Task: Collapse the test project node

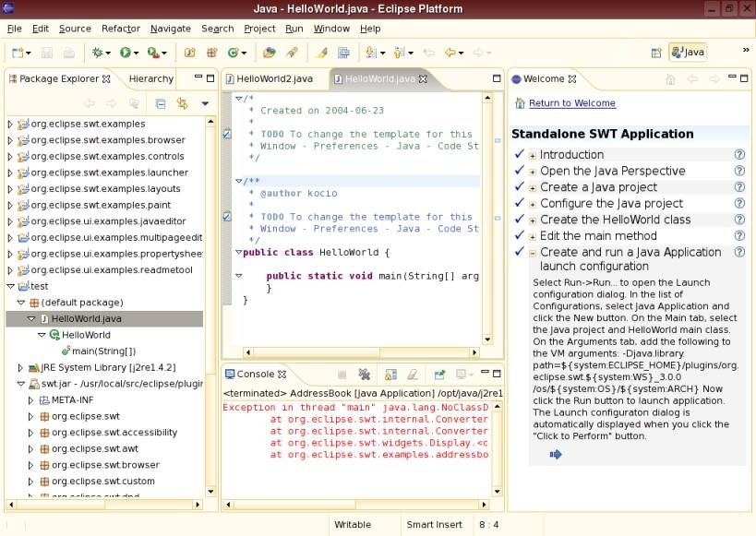Action: 10,286
